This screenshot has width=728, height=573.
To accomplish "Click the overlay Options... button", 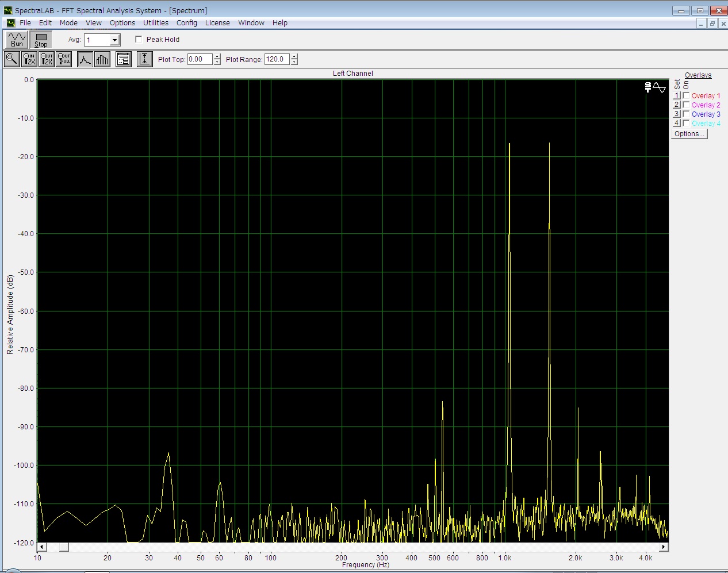I will point(689,134).
